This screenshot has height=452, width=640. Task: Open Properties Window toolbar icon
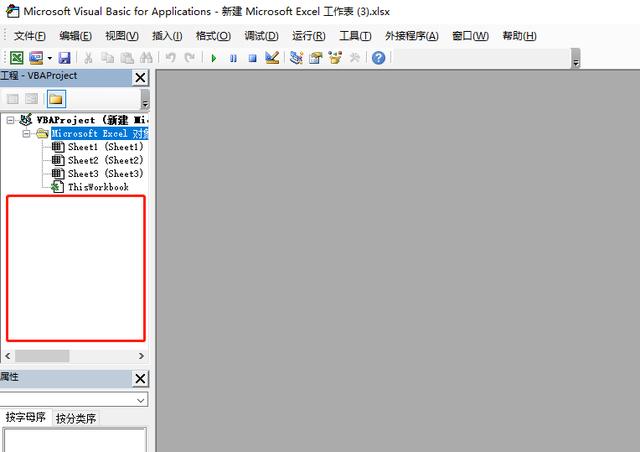click(316, 58)
